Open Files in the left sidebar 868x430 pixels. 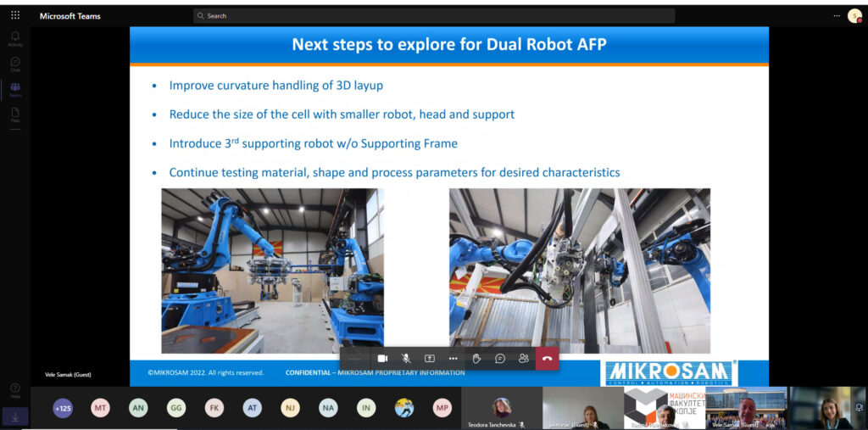pyautogui.click(x=15, y=114)
